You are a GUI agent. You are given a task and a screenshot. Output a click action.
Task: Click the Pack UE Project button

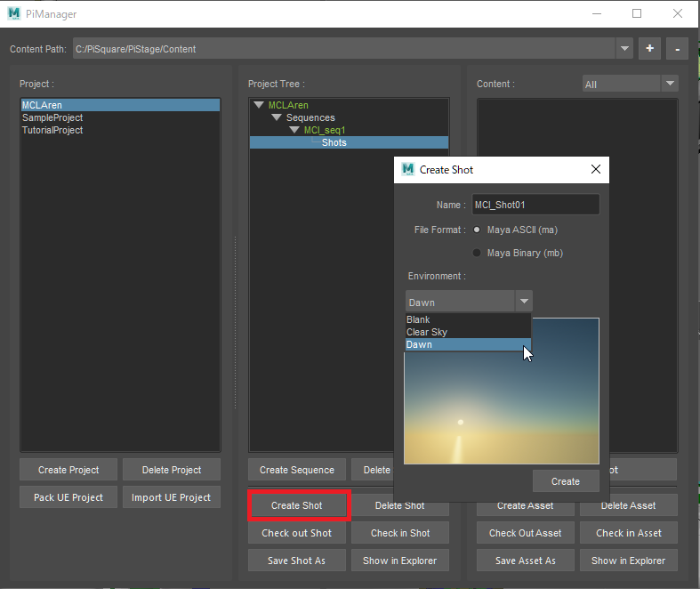[68, 497]
